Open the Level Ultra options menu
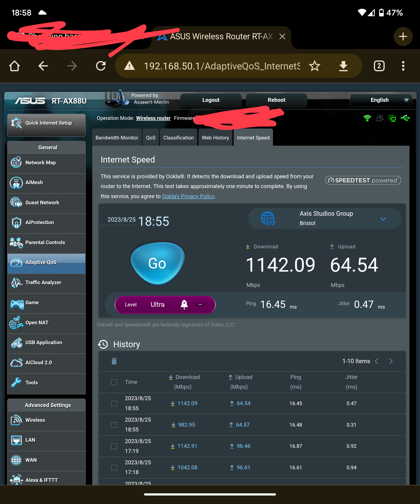Screen dimensions: 420x504 coord(200,304)
